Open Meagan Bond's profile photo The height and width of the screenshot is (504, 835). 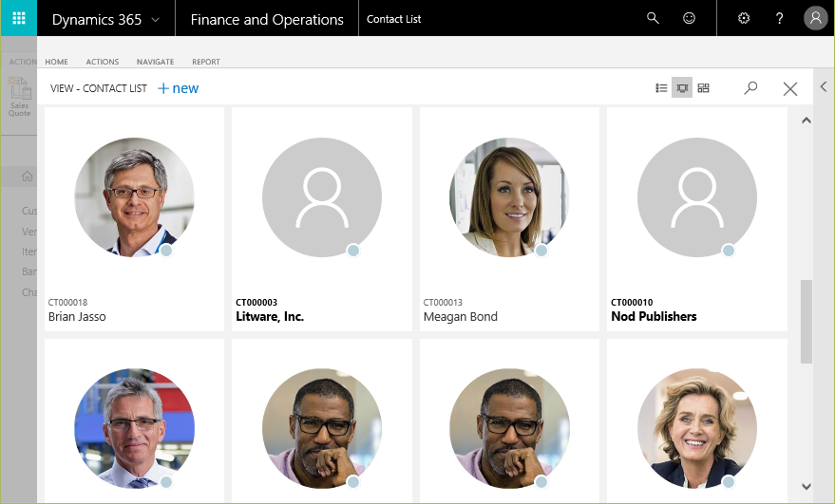(x=509, y=197)
